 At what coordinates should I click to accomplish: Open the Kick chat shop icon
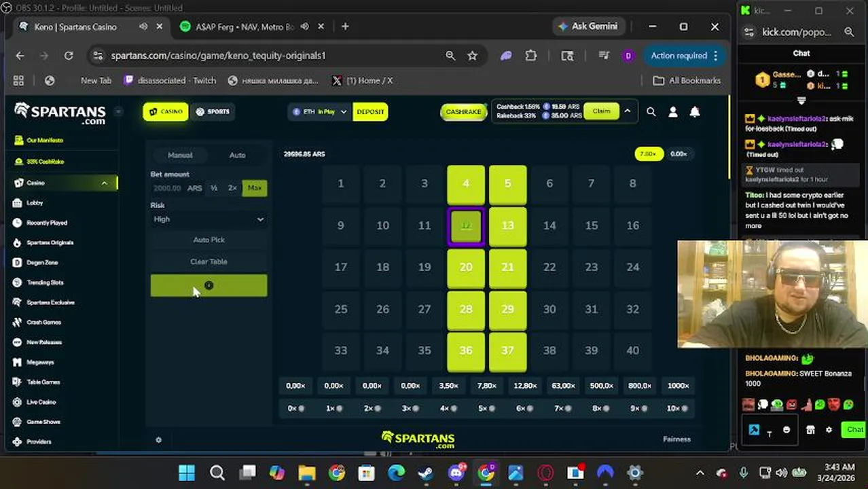810,430
